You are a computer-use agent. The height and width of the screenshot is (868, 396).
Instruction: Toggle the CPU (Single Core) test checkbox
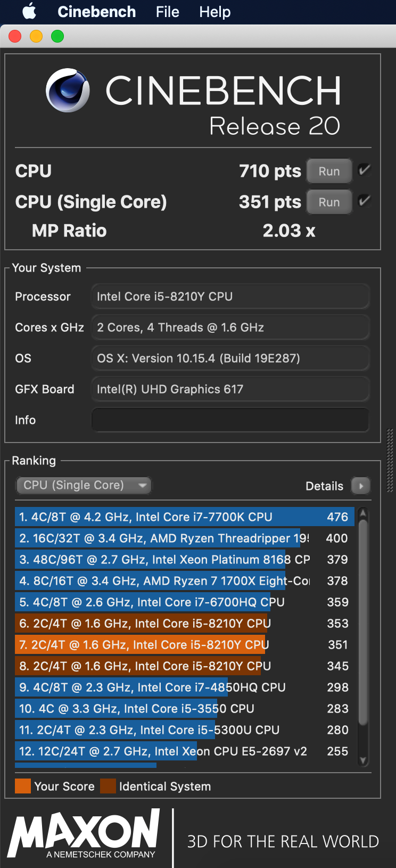(x=365, y=201)
